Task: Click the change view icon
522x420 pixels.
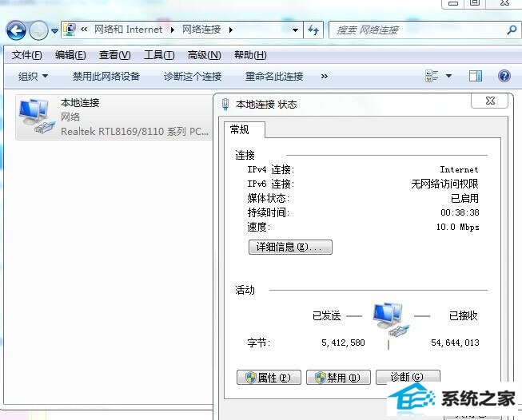Action: click(432, 76)
